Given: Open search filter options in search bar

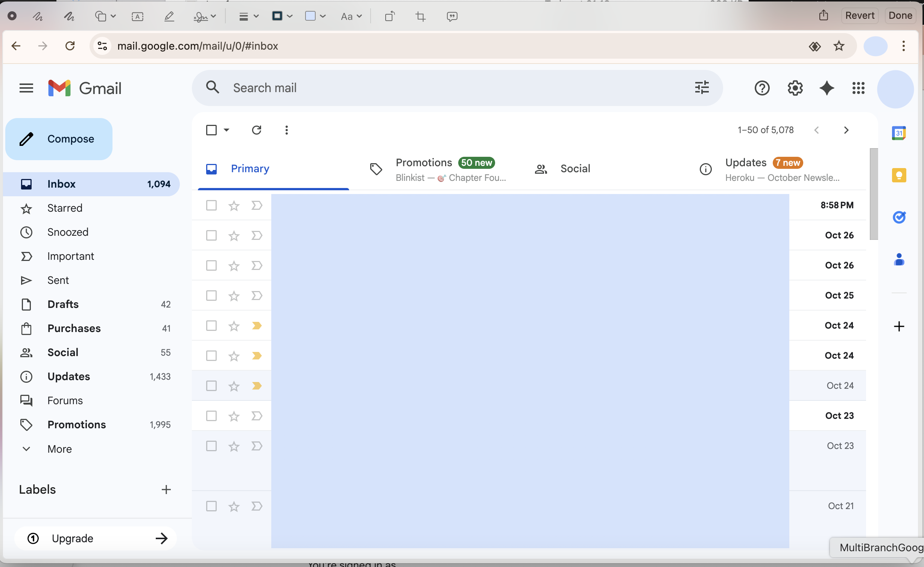Looking at the screenshot, I should (x=701, y=88).
